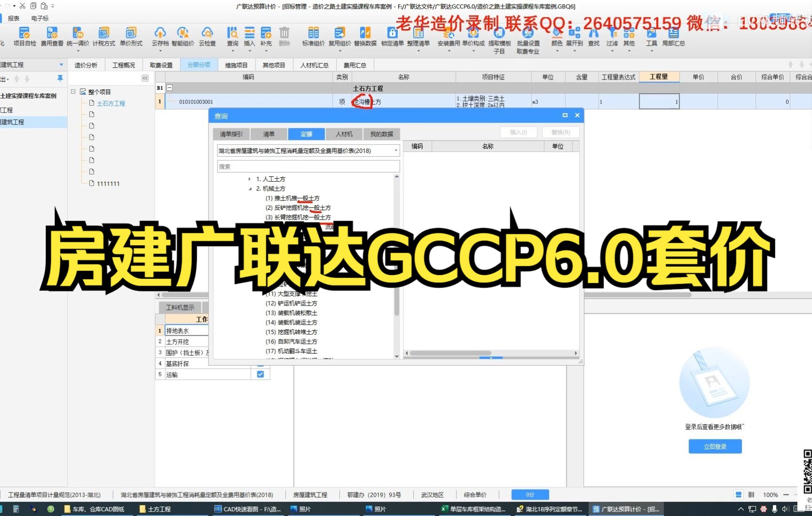Click the 排地表水 work row
The width and height of the screenshot is (812, 516).
186,331
